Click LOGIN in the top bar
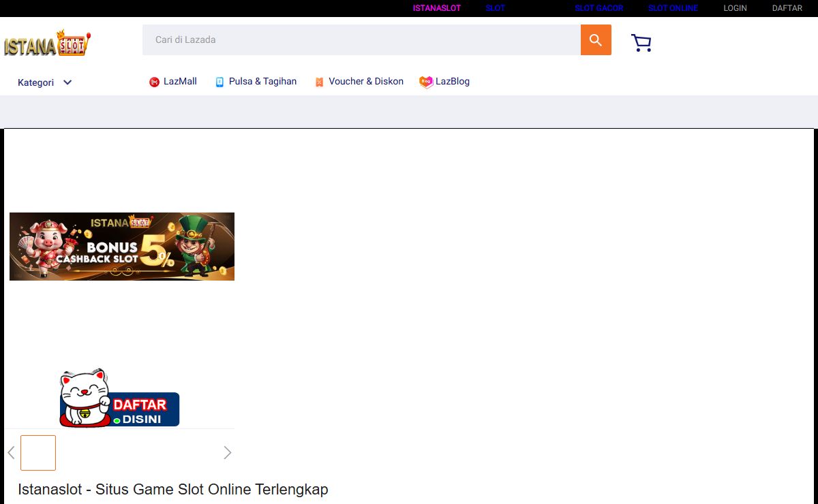818x504 pixels. tap(736, 8)
